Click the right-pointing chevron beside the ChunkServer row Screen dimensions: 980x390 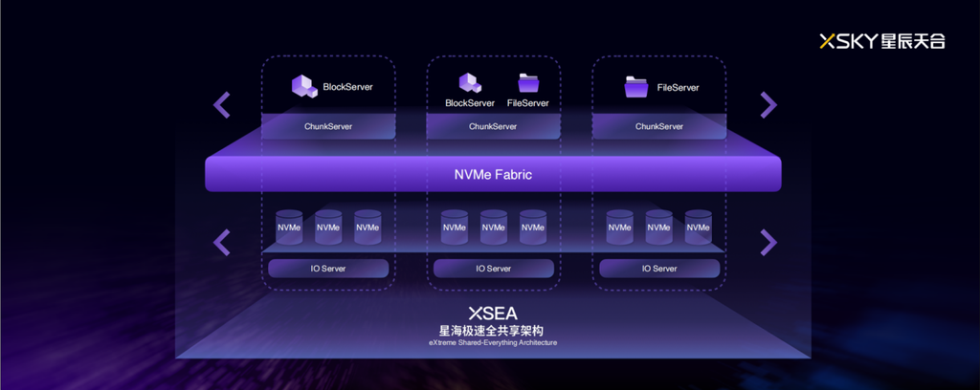pyautogui.click(x=768, y=105)
